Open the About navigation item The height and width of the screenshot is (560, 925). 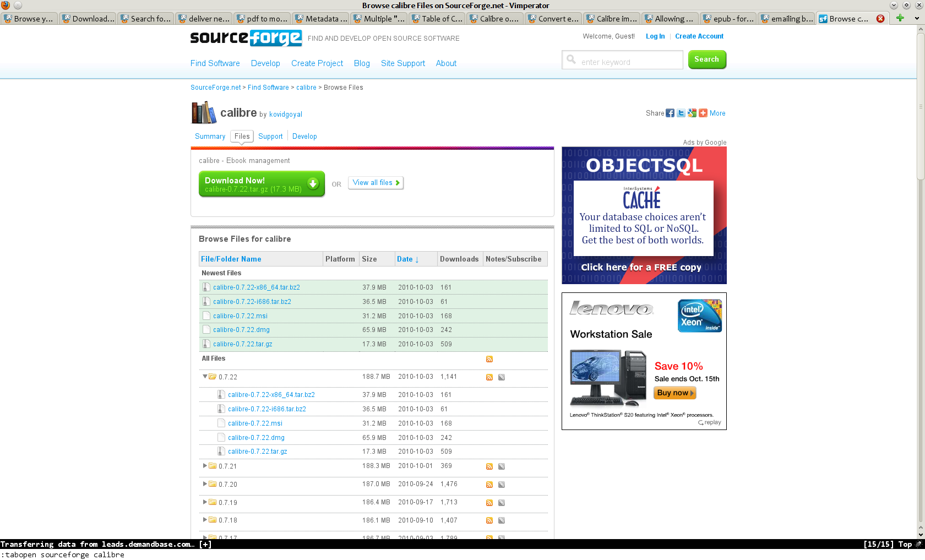(446, 63)
